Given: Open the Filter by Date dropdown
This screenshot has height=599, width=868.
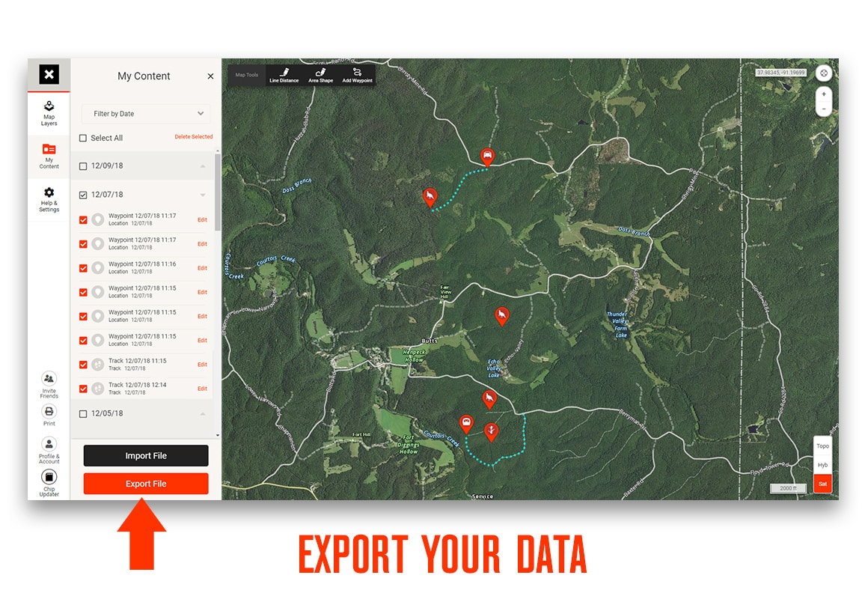Looking at the screenshot, I should click(146, 114).
